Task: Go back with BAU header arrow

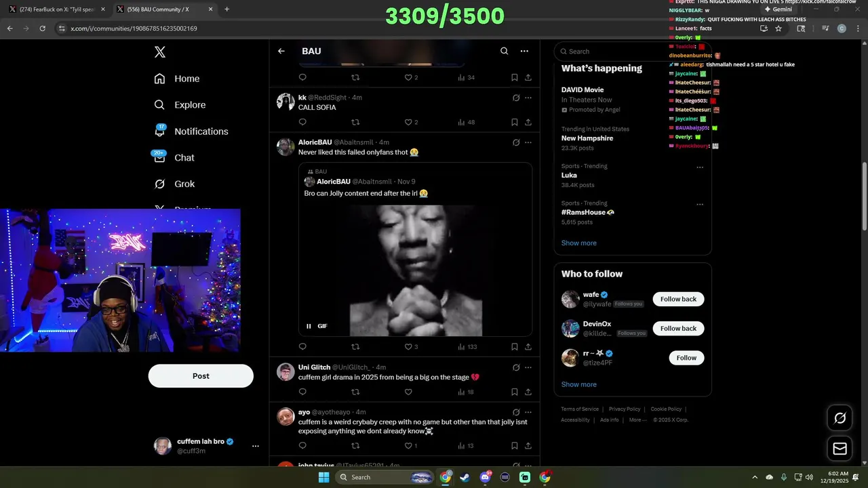Action: tap(281, 51)
